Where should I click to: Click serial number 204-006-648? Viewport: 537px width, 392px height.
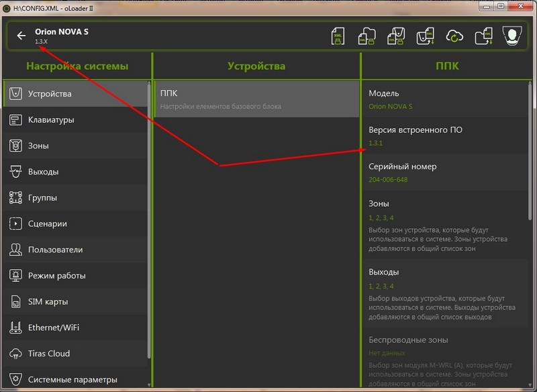[388, 180]
